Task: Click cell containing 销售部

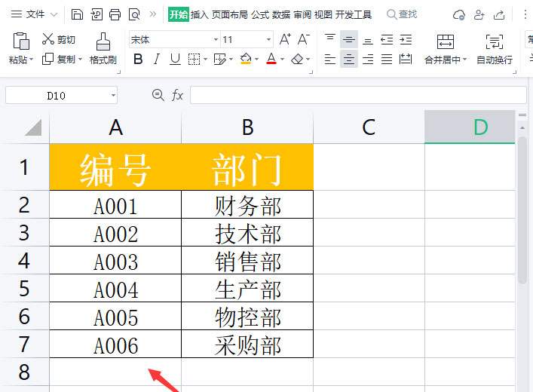Action: point(247,260)
